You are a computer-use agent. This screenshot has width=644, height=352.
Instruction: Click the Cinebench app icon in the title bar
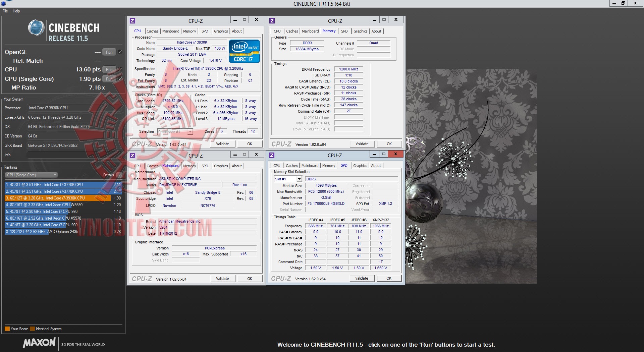click(x=3, y=3)
